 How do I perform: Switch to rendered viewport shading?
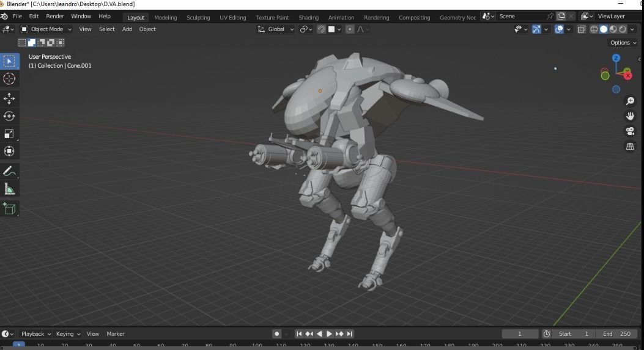tap(623, 29)
